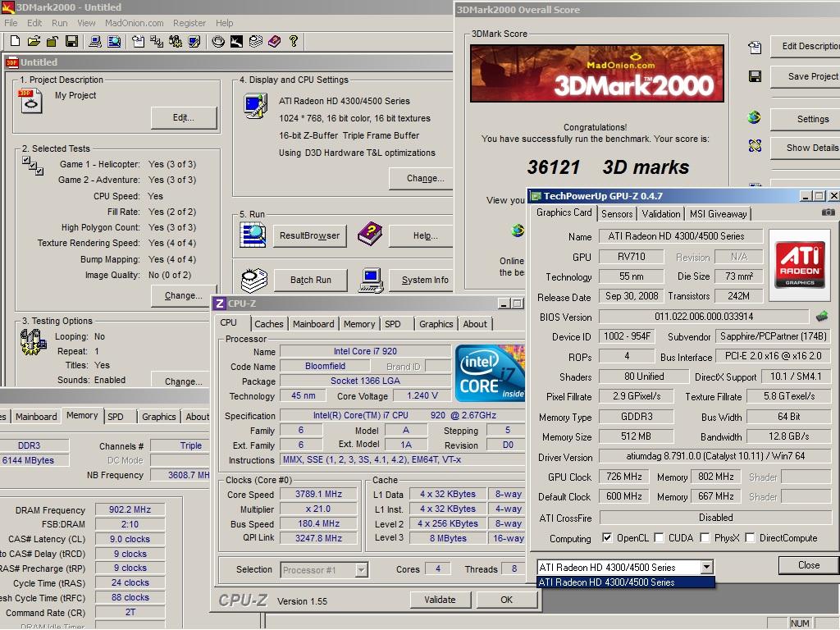The height and width of the screenshot is (630, 840).
Task: Click the CPU-Z Core Speed value 3789.1 MHz
Action: (318, 494)
